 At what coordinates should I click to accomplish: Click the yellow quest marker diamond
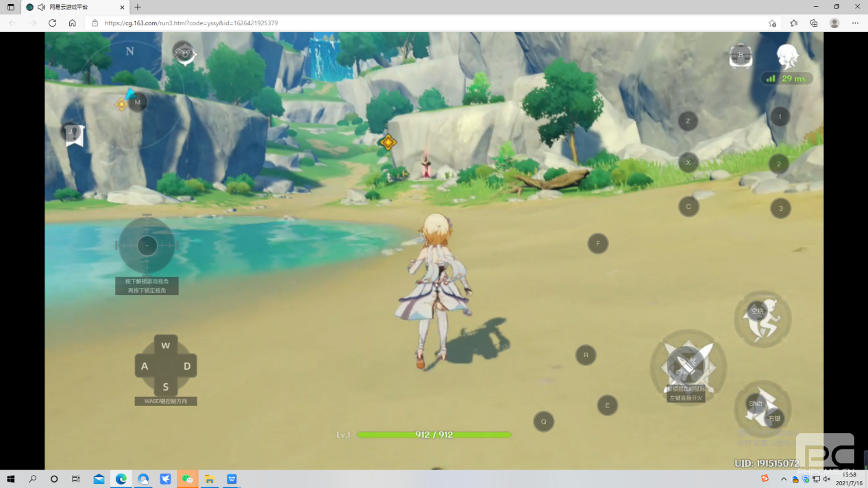388,142
